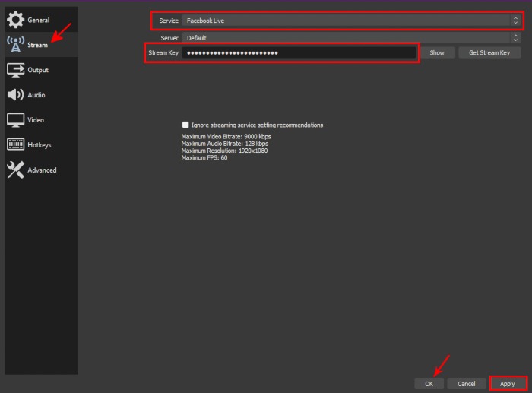Click the 'Stream Key' label
This screenshot has height=393, width=532.
(163, 52)
